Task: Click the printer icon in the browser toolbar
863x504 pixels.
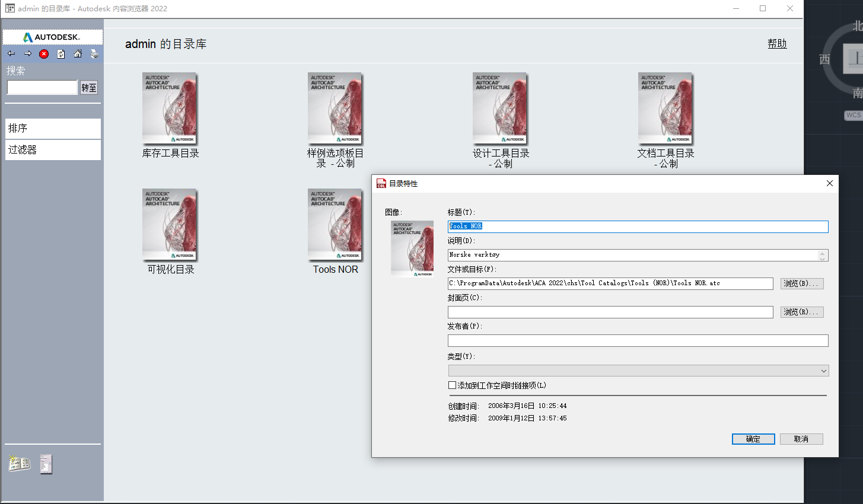Action: tap(94, 54)
